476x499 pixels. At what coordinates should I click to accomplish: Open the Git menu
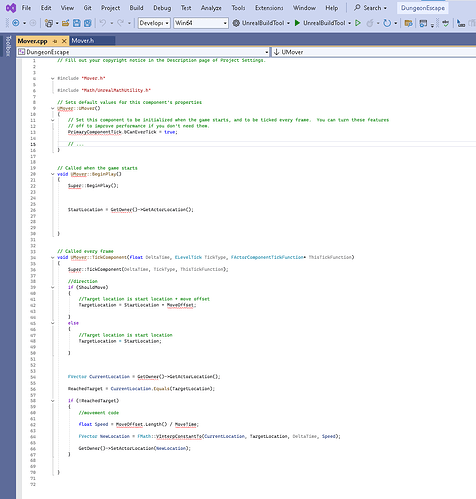click(88, 8)
